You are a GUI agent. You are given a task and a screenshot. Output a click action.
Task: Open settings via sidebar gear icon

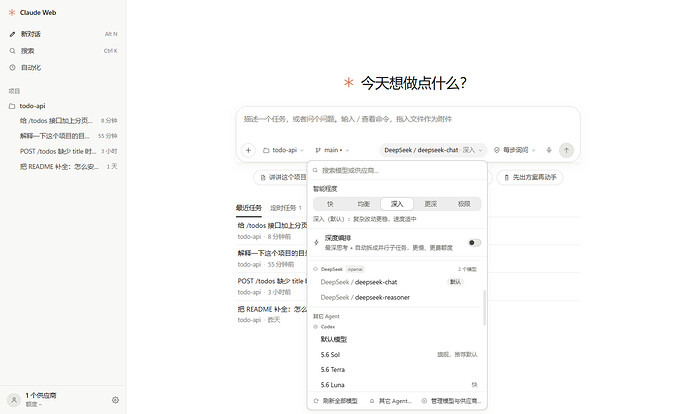[x=115, y=400]
